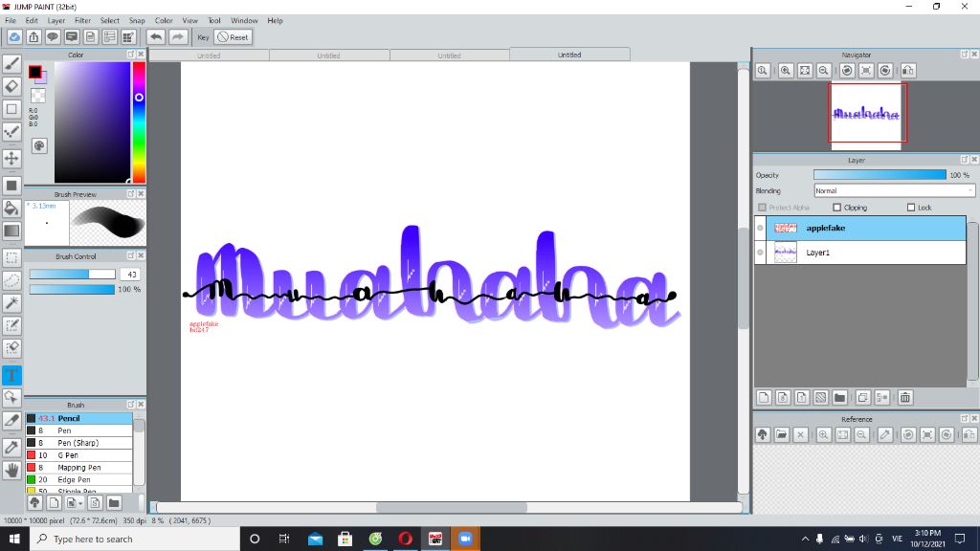This screenshot has height=551, width=980.
Task: Open the color palette icon in Color panel
Action: pyautogui.click(x=38, y=145)
